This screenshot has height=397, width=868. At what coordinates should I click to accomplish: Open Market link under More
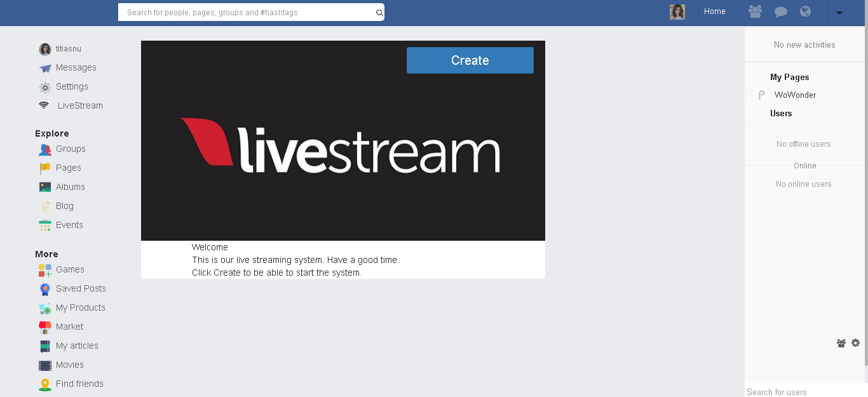point(70,327)
